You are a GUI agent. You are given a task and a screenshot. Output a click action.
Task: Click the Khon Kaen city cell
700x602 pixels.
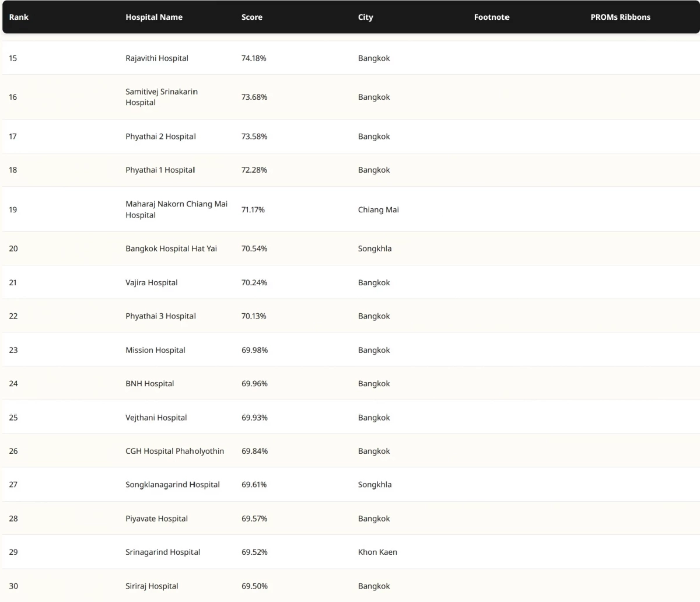[x=377, y=552]
